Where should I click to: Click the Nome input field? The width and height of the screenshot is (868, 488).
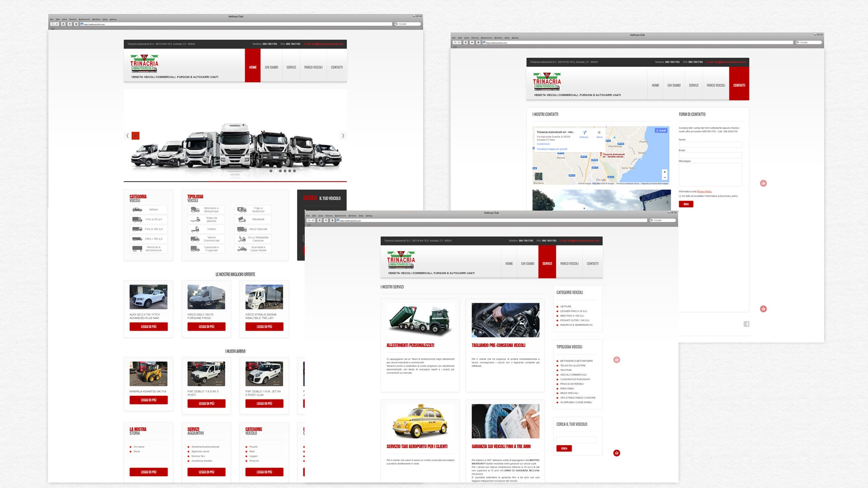pos(710,145)
